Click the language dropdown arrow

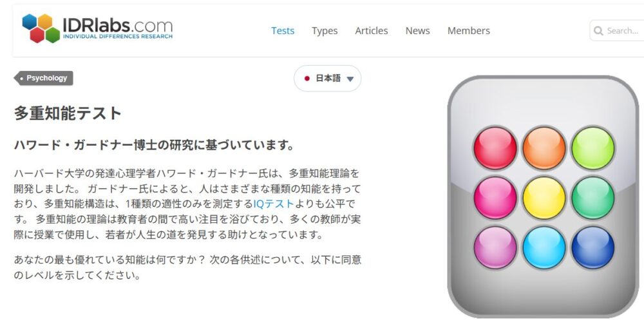coord(350,79)
